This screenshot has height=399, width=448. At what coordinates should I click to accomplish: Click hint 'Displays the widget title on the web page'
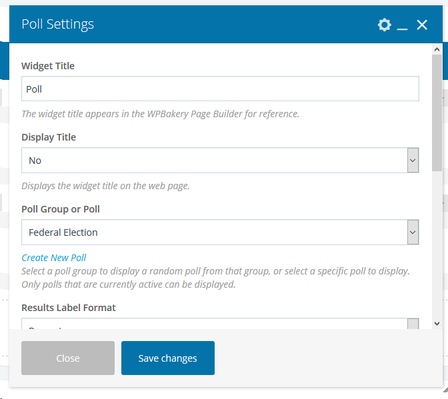pyautogui.click(x=105, y=186)
